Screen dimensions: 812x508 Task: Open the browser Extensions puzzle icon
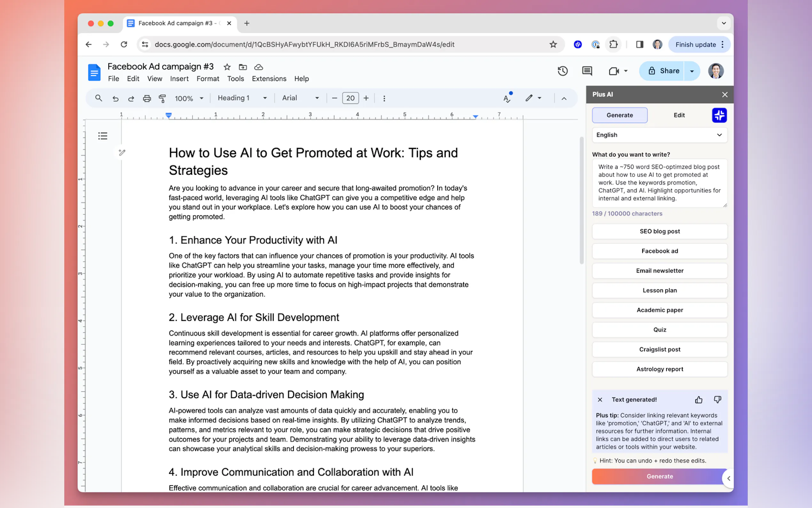tap(613, 44)
